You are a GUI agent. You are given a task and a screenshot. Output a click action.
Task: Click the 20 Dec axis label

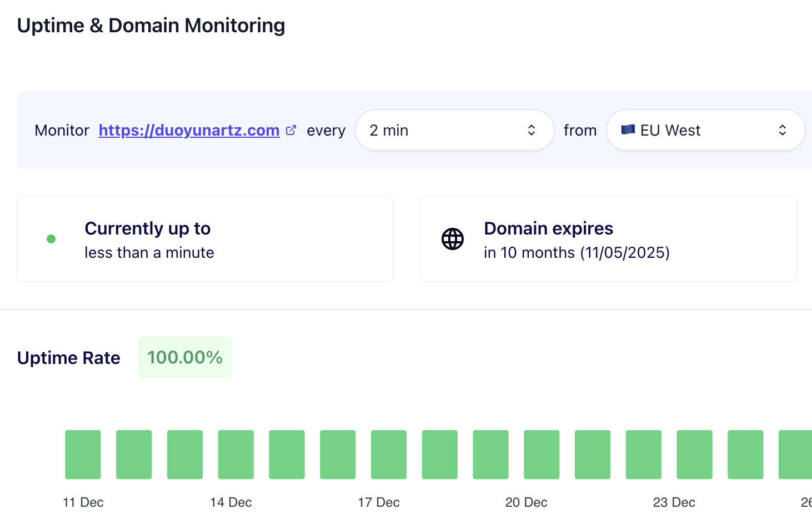pos(527,502)
